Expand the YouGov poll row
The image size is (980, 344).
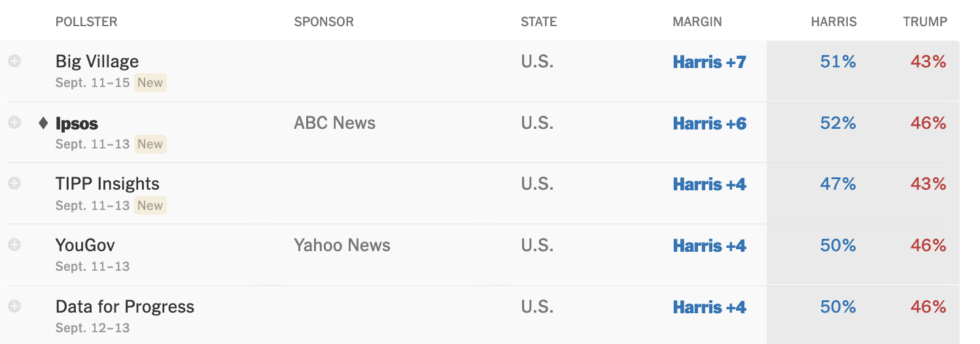point(14,245)
